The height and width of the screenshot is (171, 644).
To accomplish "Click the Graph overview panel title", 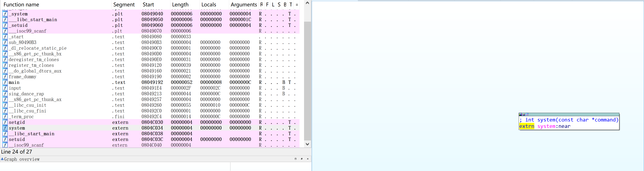I will [22, 159].
